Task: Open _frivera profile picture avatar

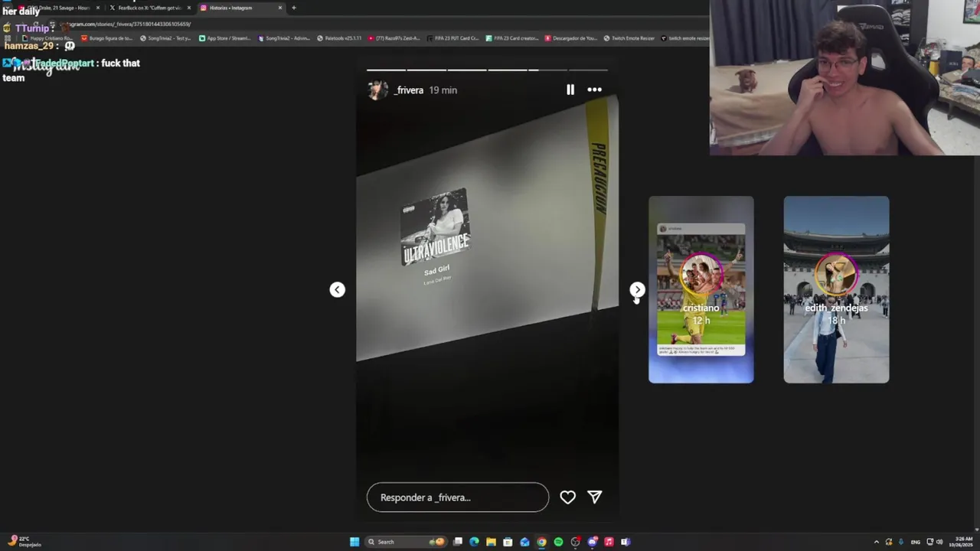Action: point(377,90)
